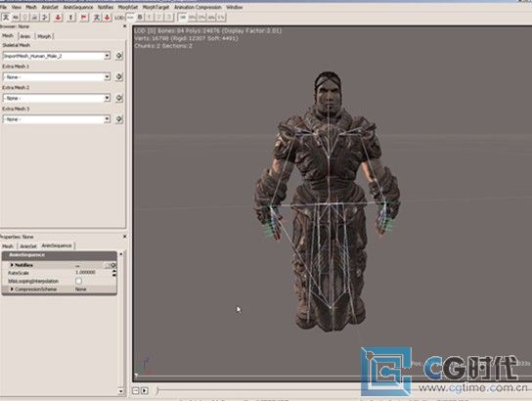This screenshot has width=532, height=401.
Task: Click the blue-and-red figure toolbar icon
Action: (x=97, y=17)
